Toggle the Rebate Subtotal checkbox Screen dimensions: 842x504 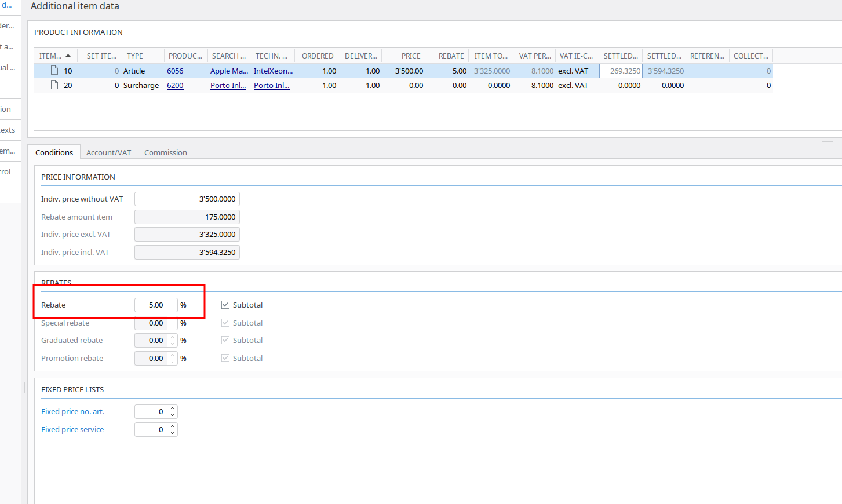coord(225,305)
